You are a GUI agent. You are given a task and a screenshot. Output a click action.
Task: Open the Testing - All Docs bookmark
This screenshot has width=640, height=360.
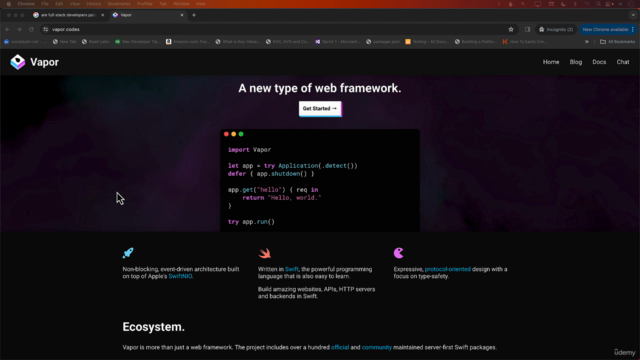(427, 42)
